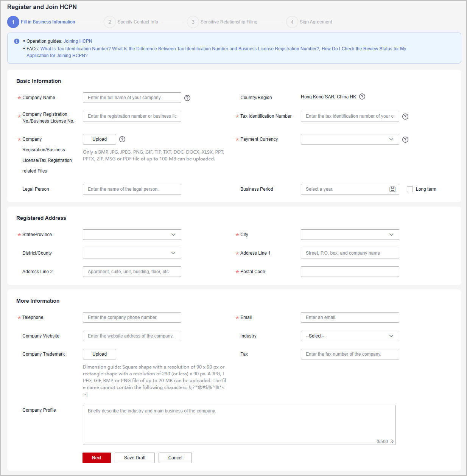Open the Joining HCPN operation guide link
This screenshot has height=476, width=467.
click(x=78, y=41)
